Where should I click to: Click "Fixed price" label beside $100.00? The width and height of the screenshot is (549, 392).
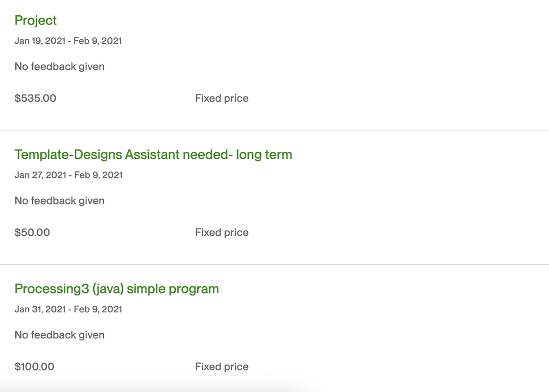click(221, 367)
